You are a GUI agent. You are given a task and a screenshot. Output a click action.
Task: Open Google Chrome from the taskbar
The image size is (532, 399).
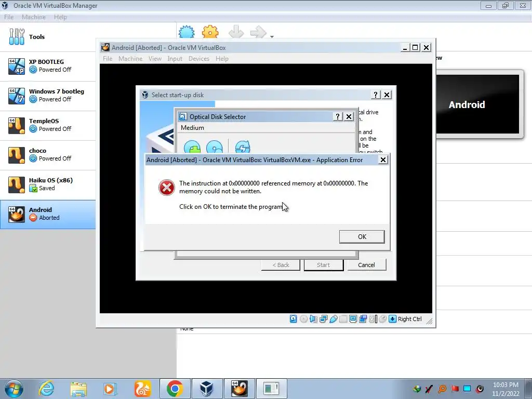coord(175,389)
